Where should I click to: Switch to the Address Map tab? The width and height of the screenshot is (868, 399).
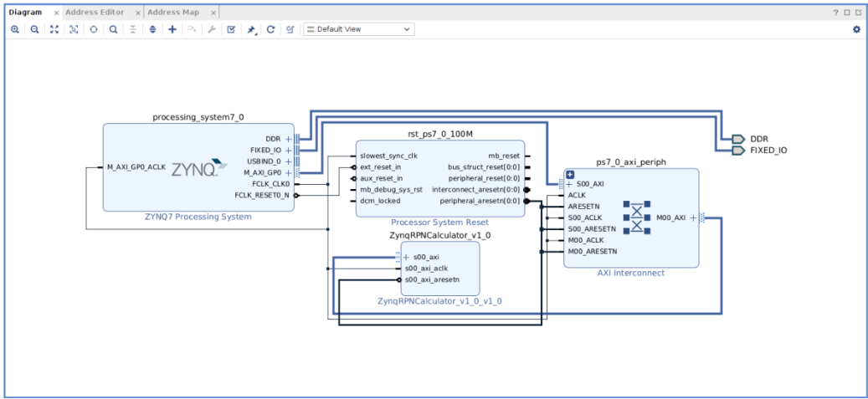173,13
